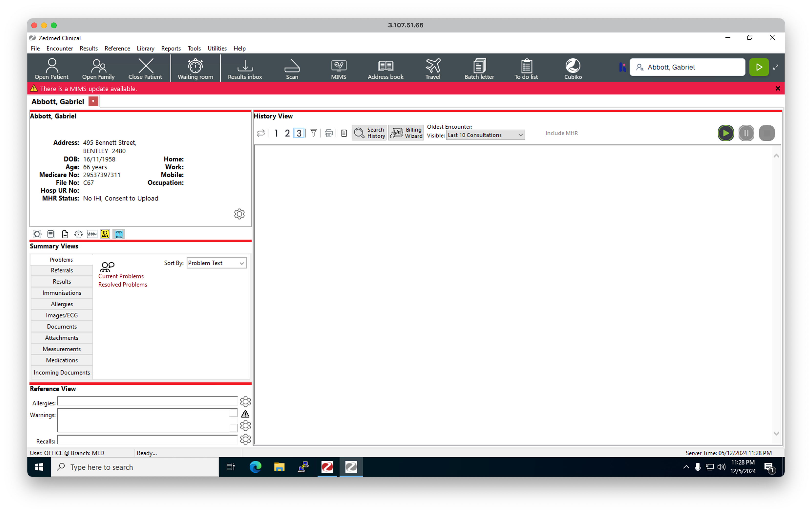The width and height of the screenshot is (812, 513).
Task: Open the Tools menu
Action: (x=194, y=48)
